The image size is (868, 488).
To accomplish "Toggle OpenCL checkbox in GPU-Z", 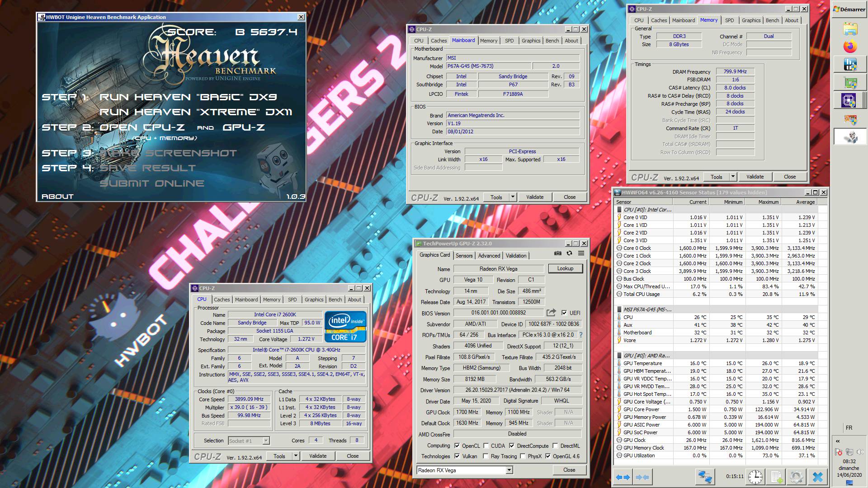I will (x=457, y=446).
